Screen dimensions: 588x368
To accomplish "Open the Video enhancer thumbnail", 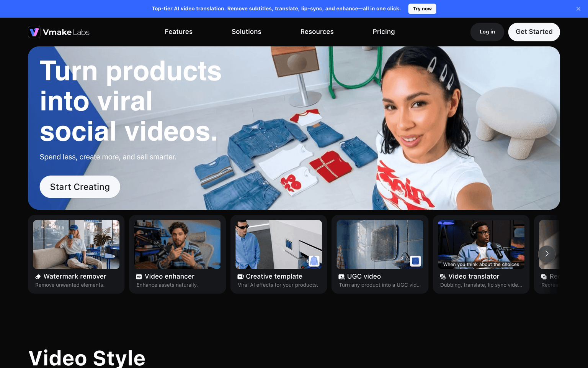I will [177, 245].
